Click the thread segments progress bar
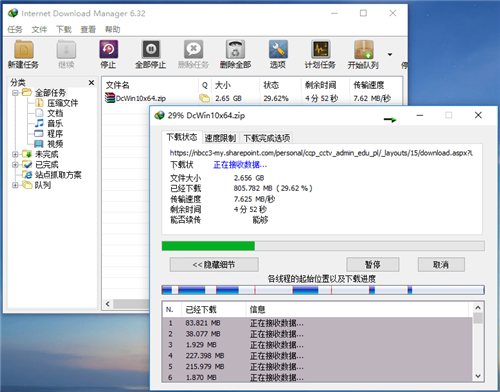500x392 pixels. point(323,290)
